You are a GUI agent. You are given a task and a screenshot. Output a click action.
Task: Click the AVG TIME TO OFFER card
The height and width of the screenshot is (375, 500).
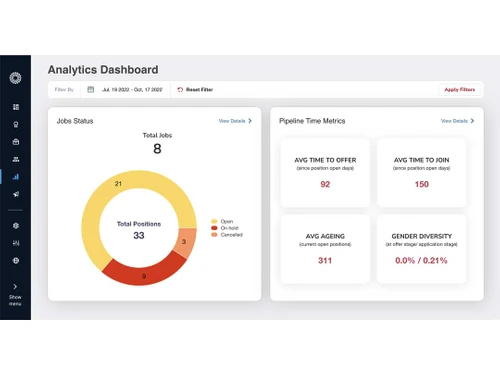[325, 173]
